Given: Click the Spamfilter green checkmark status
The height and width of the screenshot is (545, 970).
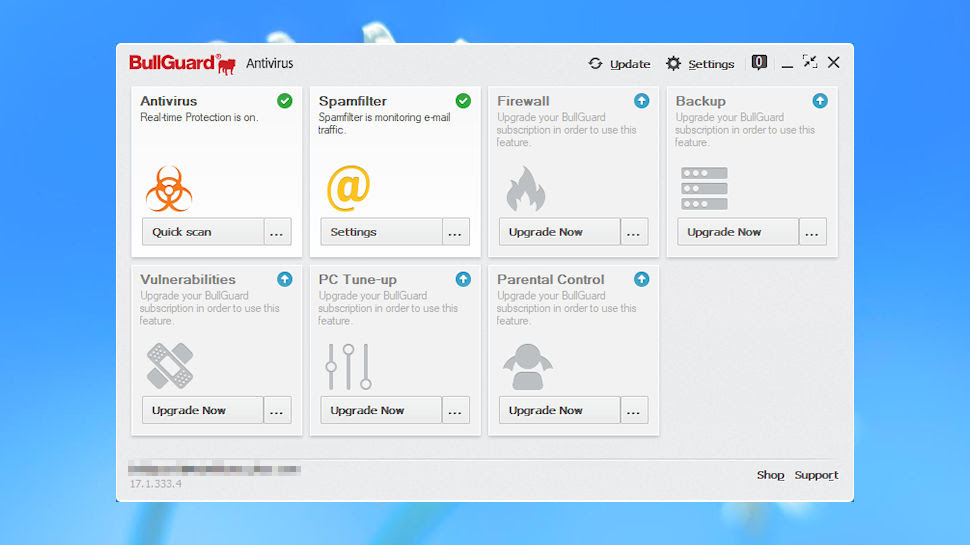Looking at the screenshot, I should tap(463, 101).
